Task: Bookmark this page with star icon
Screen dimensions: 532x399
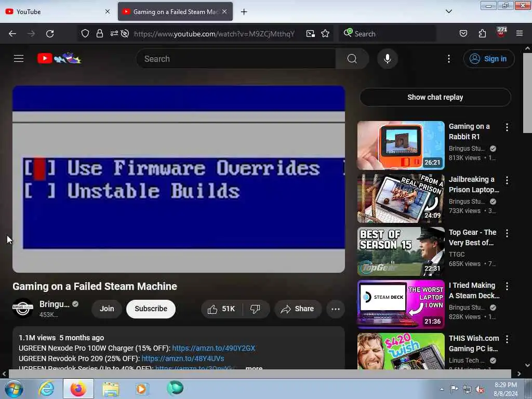Action: pyautogui.click(x=325, y=33)
